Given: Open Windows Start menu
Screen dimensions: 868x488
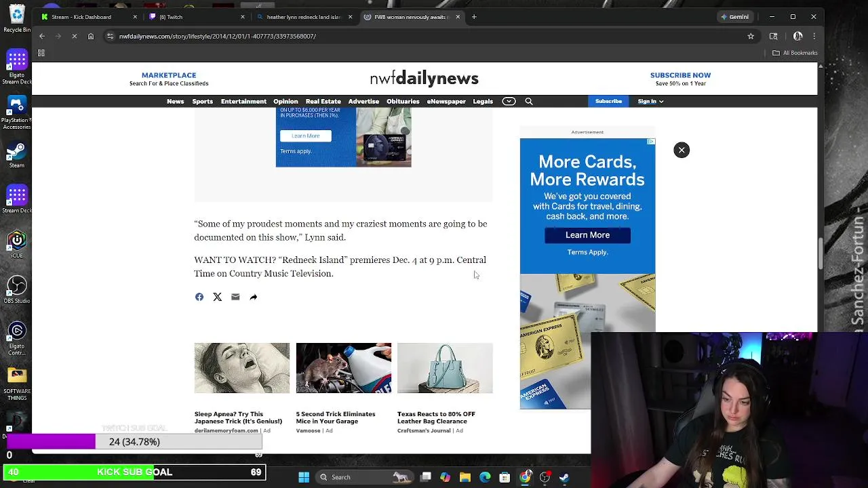Looking at the screenshot, I should pos(304,477).
